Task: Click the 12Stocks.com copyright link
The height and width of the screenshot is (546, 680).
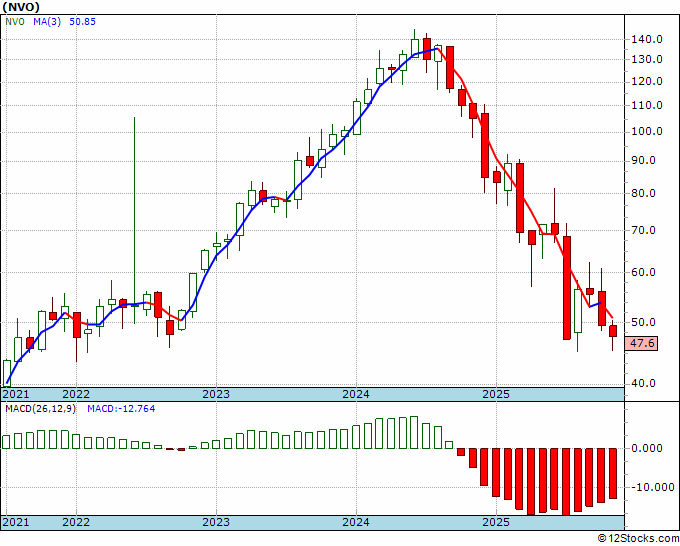Action: click(x=638, y=539)
